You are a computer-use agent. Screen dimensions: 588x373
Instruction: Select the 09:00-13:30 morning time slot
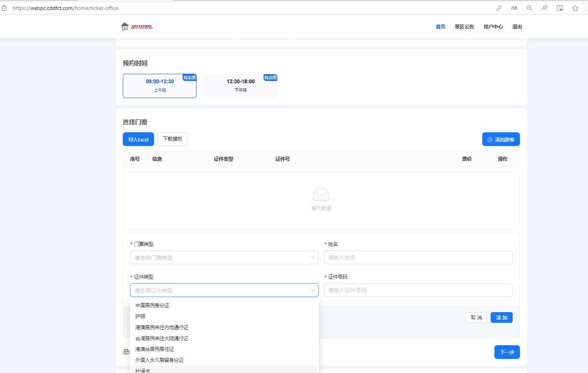[160, 86]
